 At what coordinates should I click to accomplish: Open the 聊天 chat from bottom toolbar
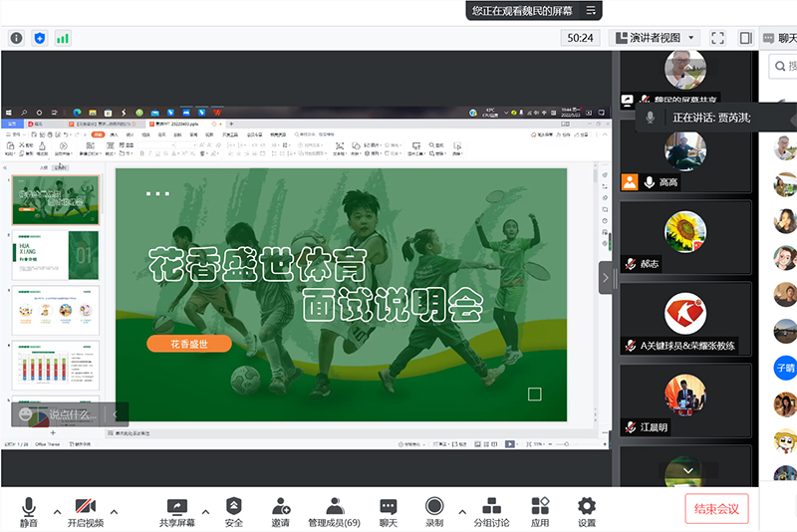389,512
